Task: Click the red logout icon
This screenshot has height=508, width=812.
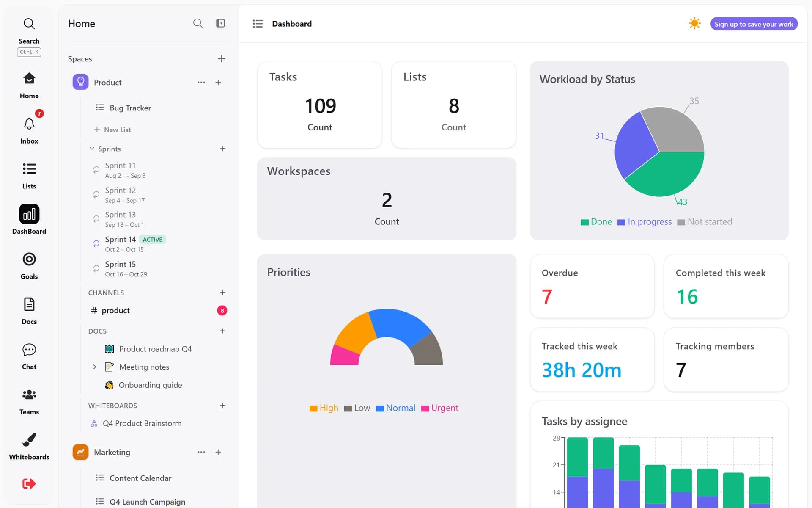Action: point(29,483)
